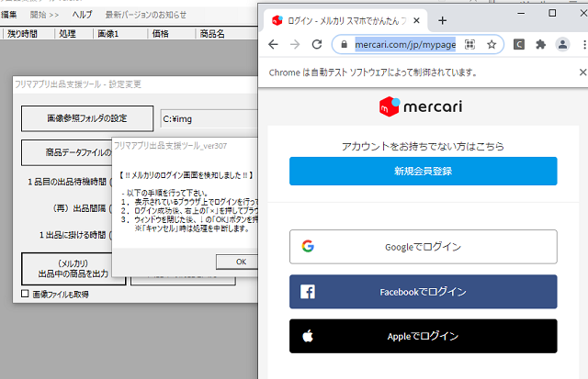Toggle the 画像ファイルも取得 checkbox
588x379 pixels.
coord(25,294)
